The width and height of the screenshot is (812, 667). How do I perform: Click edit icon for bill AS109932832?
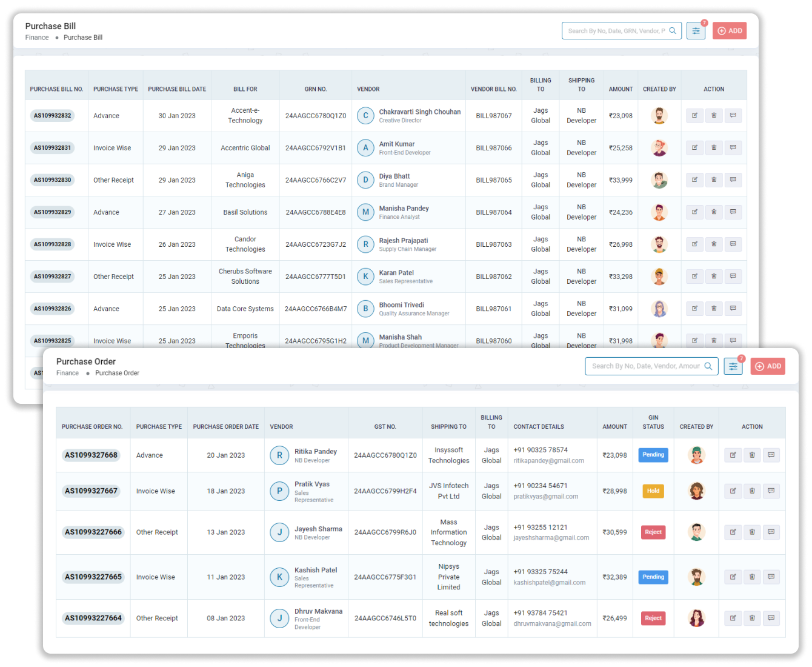coord(694,115)
